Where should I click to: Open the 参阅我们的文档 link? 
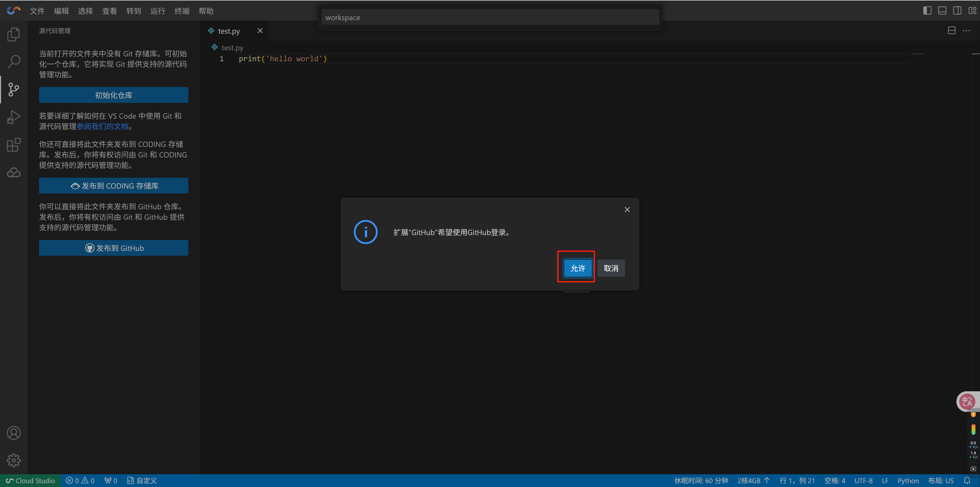click(x=103, y=126)
